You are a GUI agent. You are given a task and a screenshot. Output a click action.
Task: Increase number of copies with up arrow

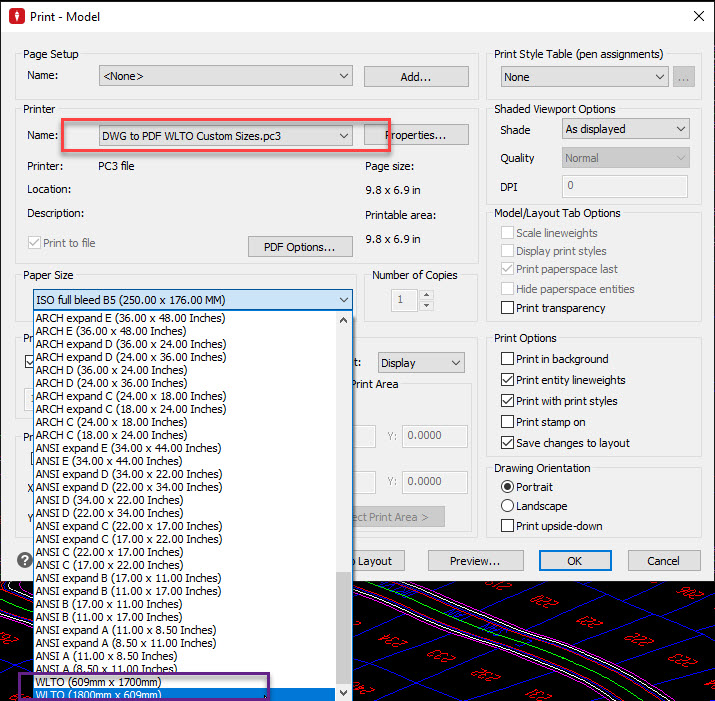pos(427,295)
